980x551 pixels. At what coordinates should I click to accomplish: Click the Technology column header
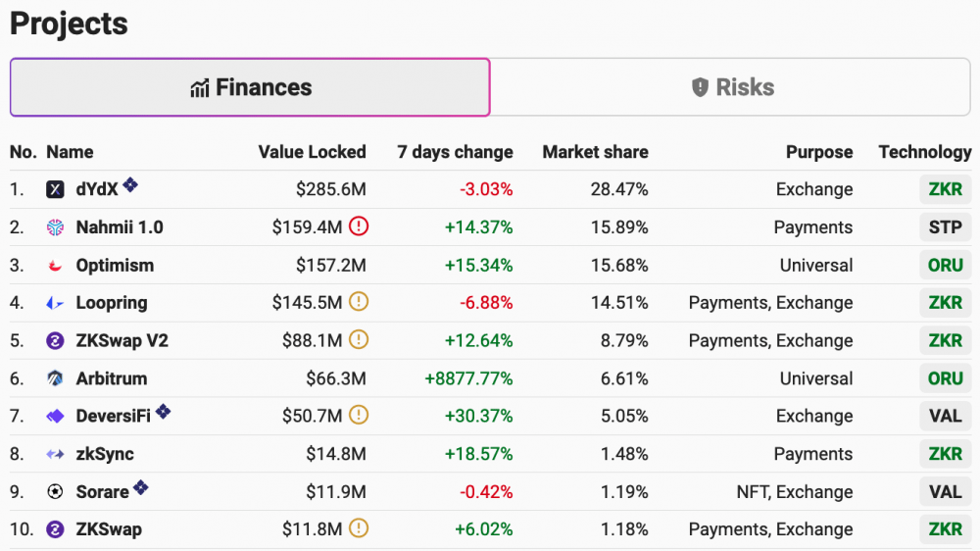click(925, 152)
